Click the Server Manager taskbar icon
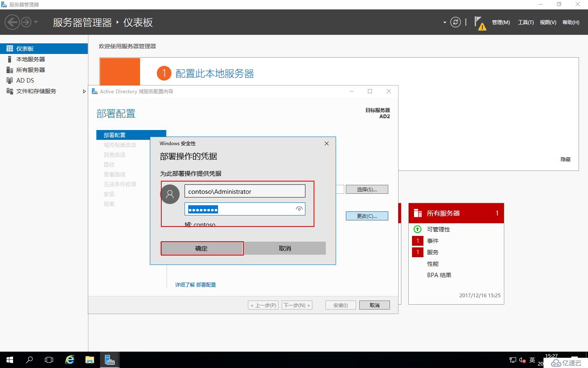Screen dimensions: 588x368 pyautogui.click(x=109, y=360)
